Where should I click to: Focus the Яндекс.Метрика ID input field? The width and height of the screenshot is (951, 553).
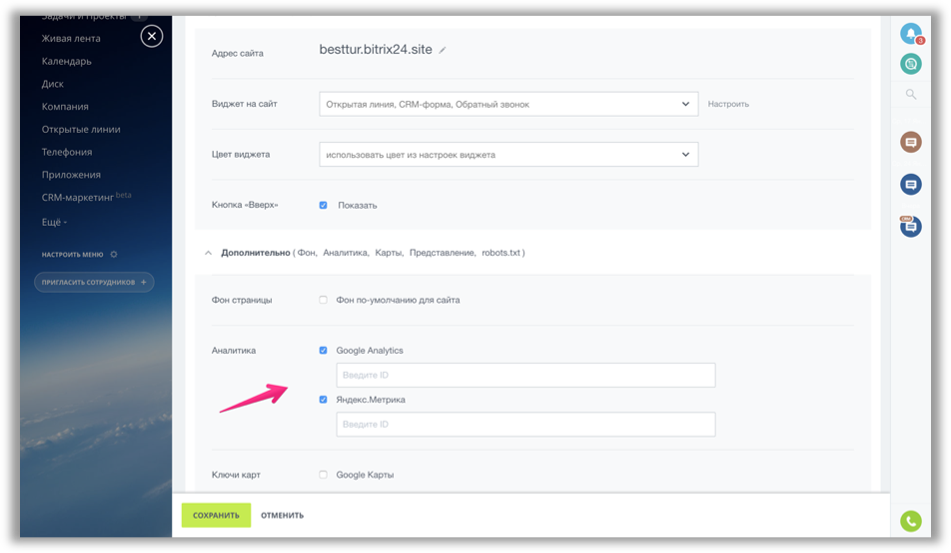coord(526,424)
